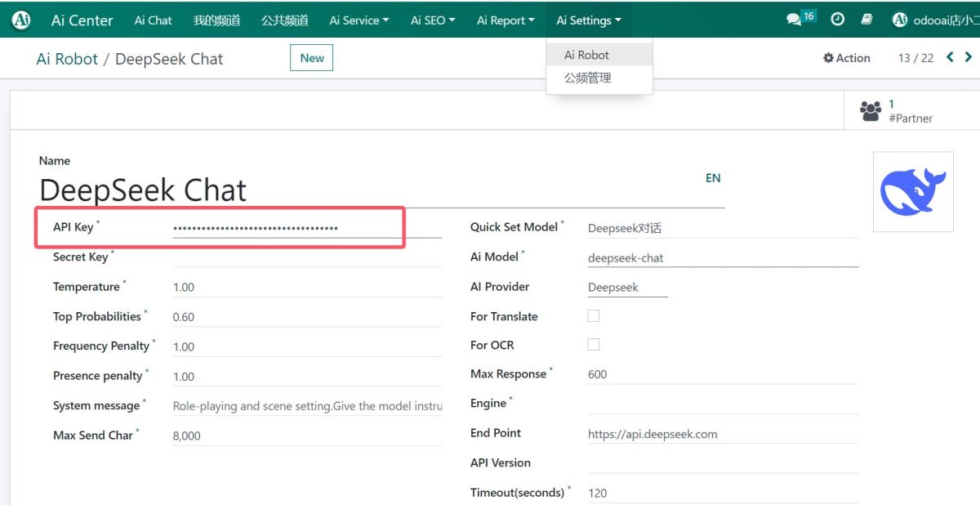Click the New button
This screenshot has height=505, width=980.
tap(312, 58)
